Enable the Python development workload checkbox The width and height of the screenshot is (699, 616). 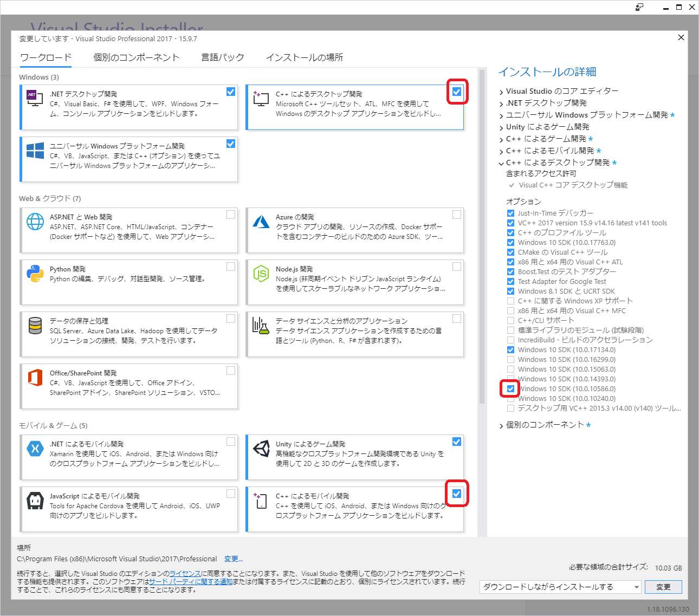(x=231, y=267)
